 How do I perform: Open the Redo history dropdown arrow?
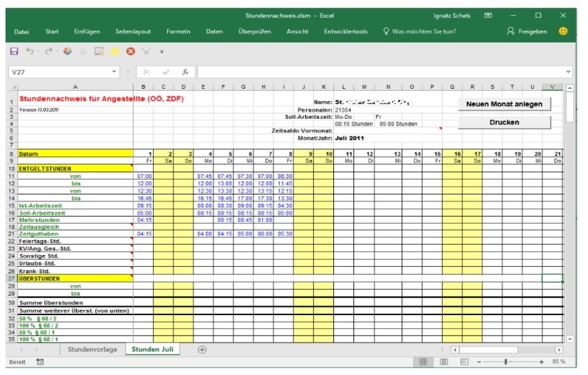point(57,51)
